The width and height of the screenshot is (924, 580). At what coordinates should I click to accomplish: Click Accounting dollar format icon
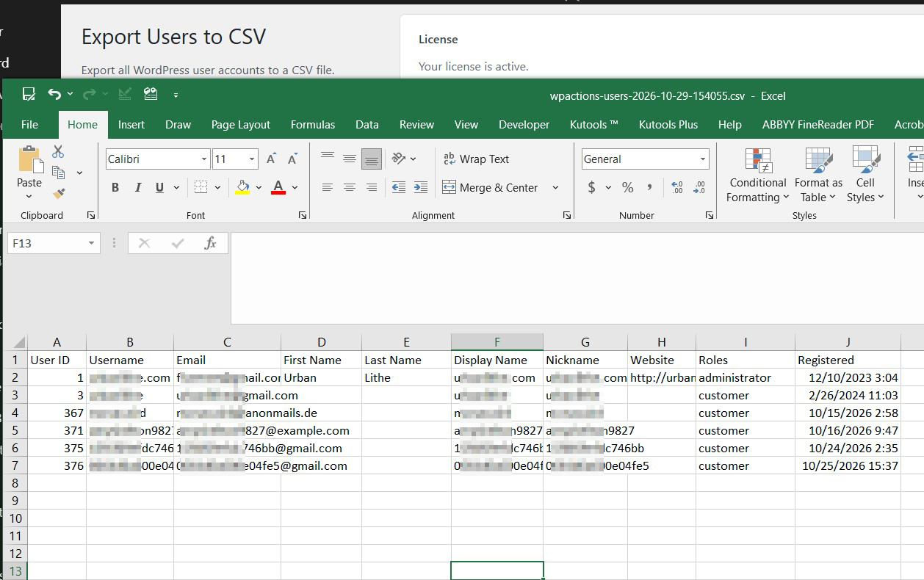click(592, 188)
